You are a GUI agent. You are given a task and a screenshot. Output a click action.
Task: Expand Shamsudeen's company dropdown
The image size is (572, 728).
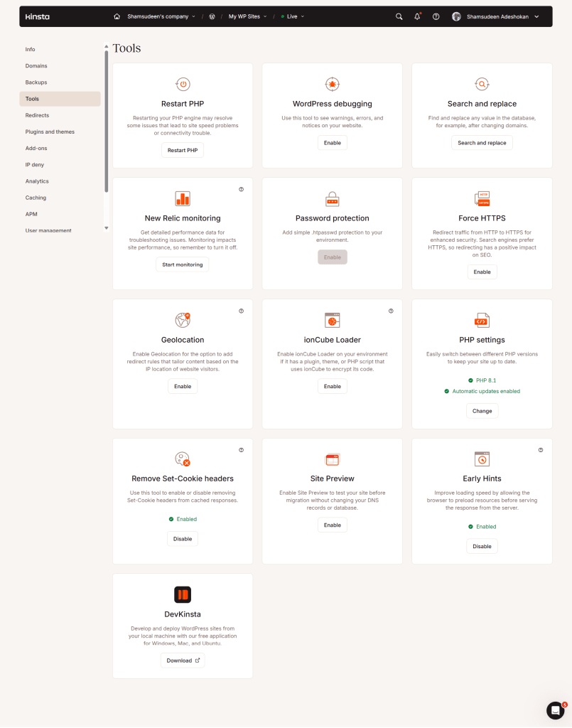161,16
